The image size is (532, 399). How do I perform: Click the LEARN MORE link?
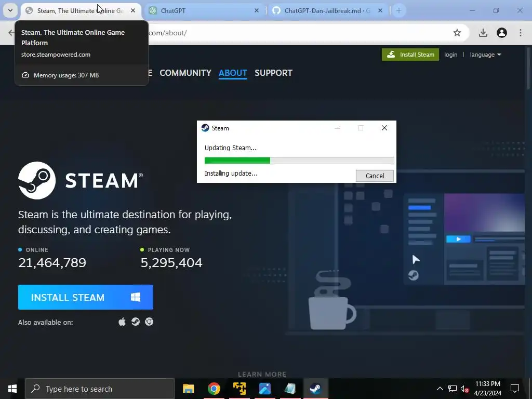coord(262,374)
